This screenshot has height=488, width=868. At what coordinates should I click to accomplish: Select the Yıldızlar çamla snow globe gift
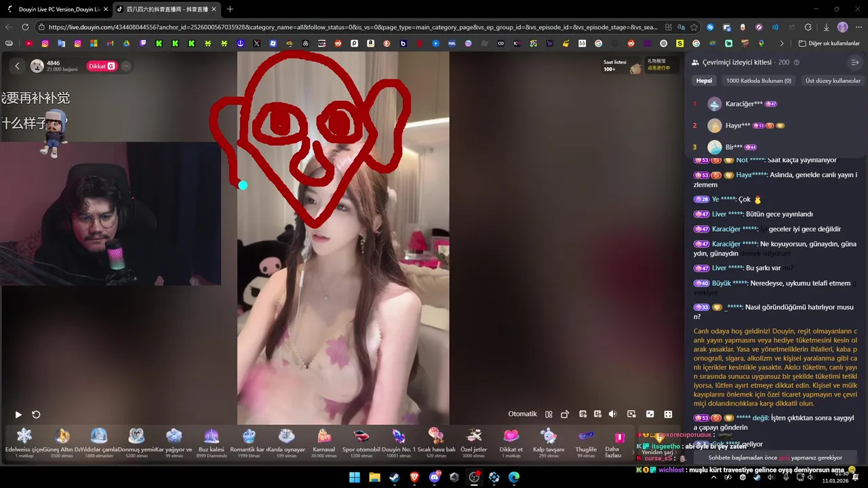coord(99,443)
